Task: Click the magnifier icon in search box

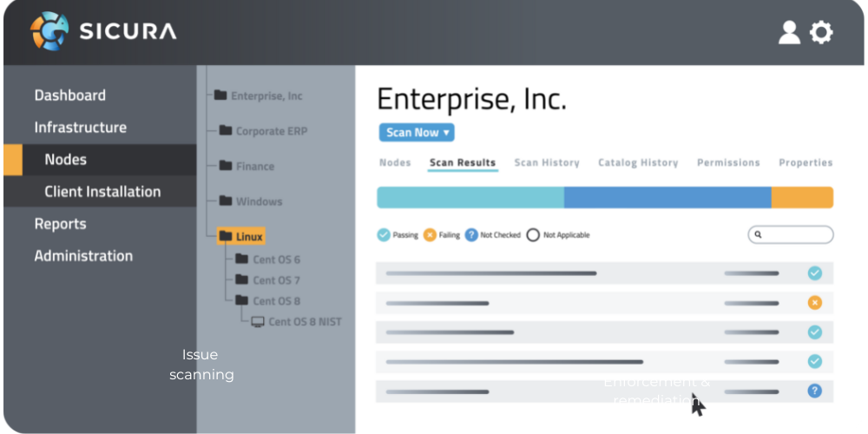Action: (758, 235)
